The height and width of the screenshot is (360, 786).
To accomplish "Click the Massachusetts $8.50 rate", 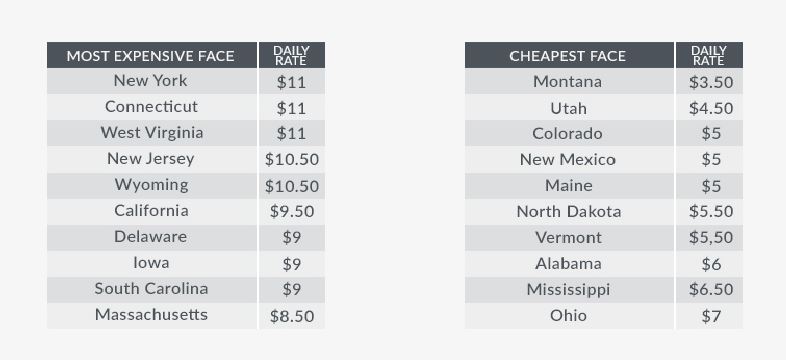I will pyautogui.click(x=292, y=316).
